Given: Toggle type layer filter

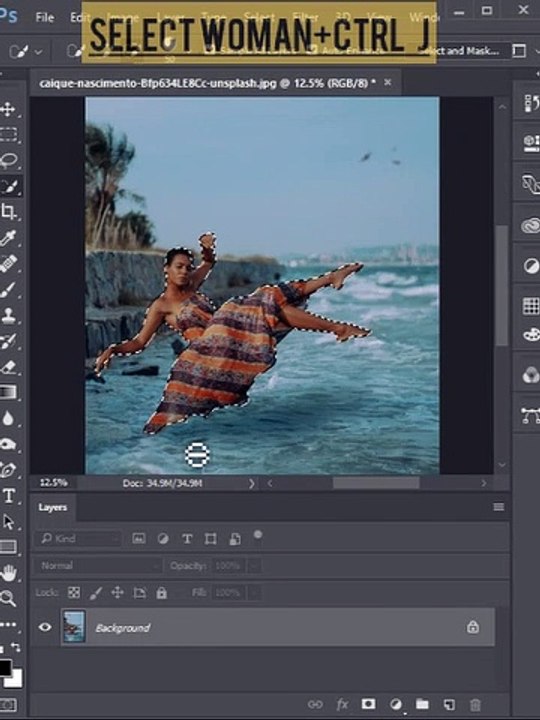Looking at the screenshot, I should [x=187, y=539].
